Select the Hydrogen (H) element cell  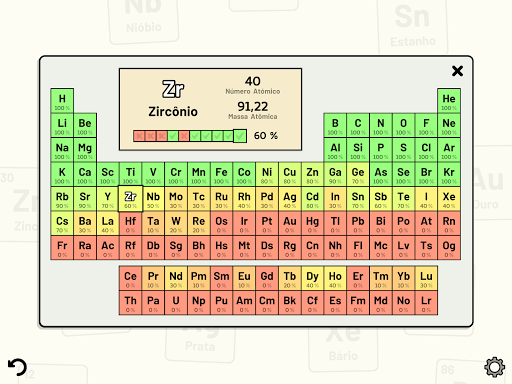(62, 101)
